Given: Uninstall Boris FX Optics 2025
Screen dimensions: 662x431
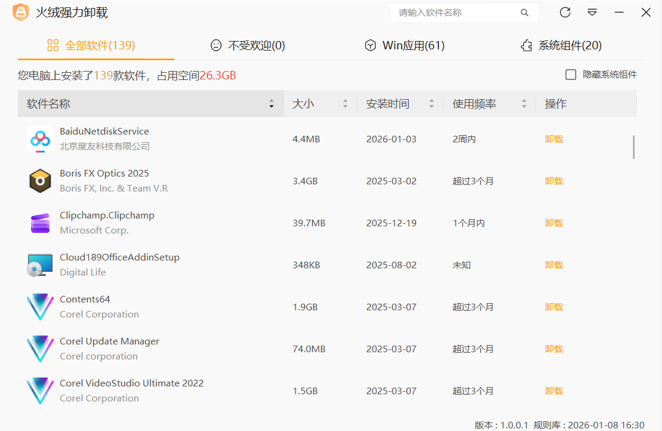Looking at the screenshot, I should pos(553,181).
